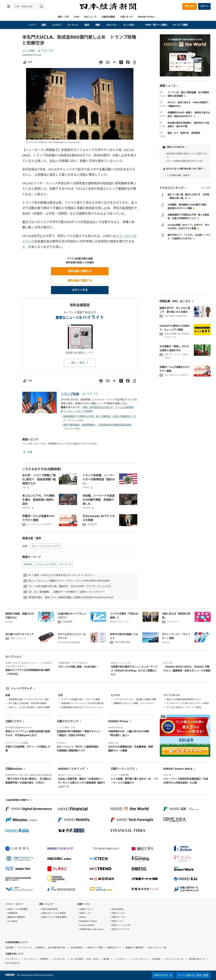This screenshot has width=216, height=980.
Task: Click the Facebook icon in the lower article toolbar
Action: pos(128,381)
